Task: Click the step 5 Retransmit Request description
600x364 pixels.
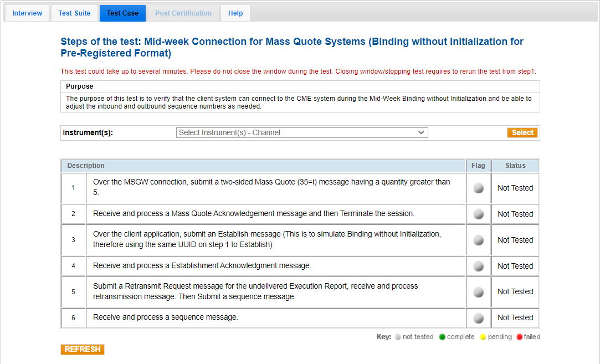Action: 255,291
